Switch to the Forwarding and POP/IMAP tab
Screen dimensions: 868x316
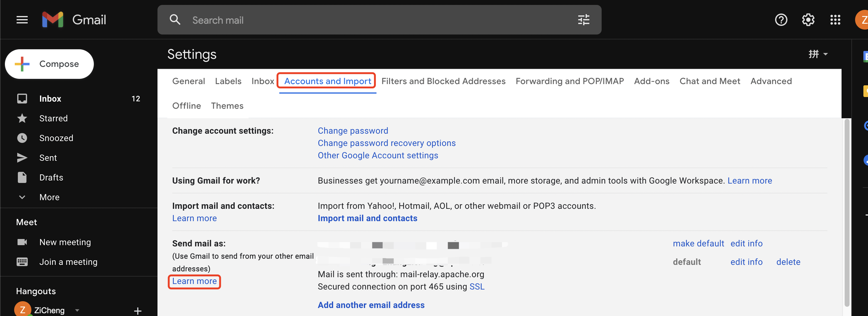coord(569,81)
